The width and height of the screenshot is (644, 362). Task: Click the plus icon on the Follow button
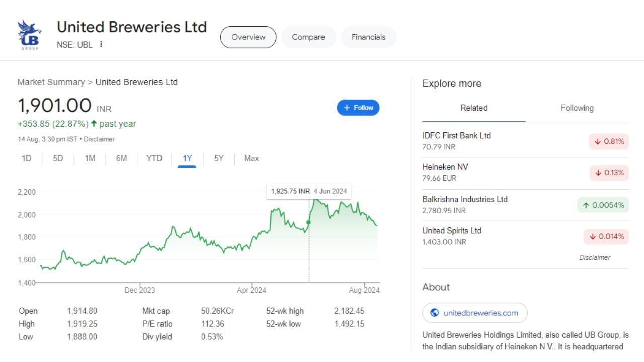346,107
